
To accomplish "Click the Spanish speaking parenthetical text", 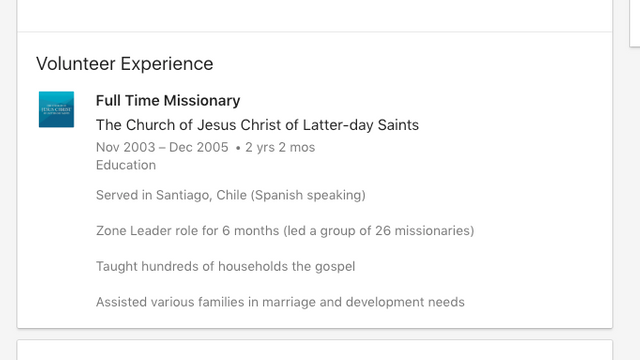I will click(x=308, y=195).
